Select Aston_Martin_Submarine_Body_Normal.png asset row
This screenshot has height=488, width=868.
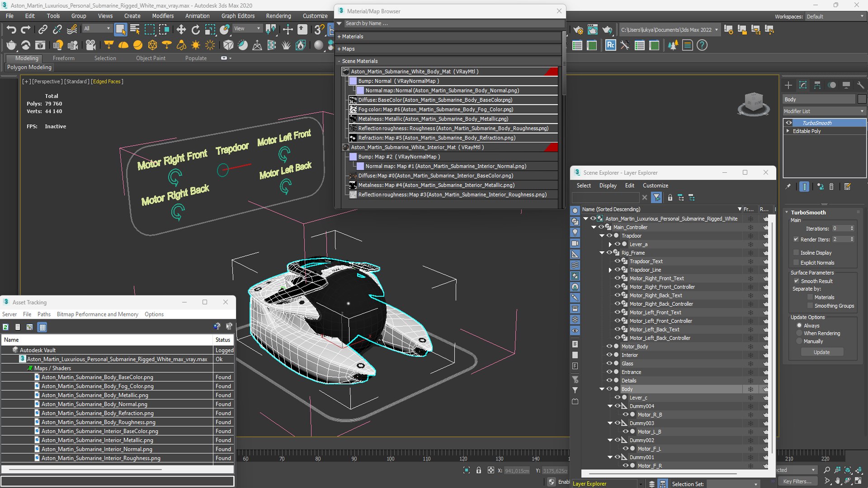118,404
